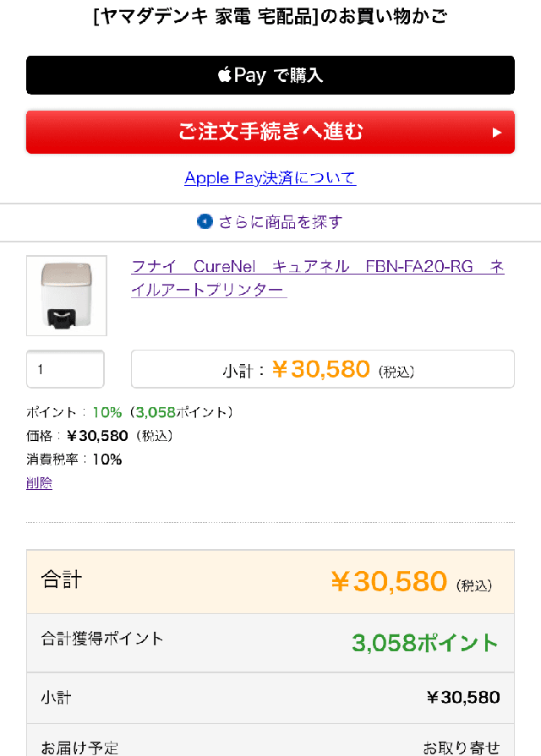This screenshot has height=756, width=541.
Task: Select the 3,058ポイント earned points value
Action: (x=425, y=643)
